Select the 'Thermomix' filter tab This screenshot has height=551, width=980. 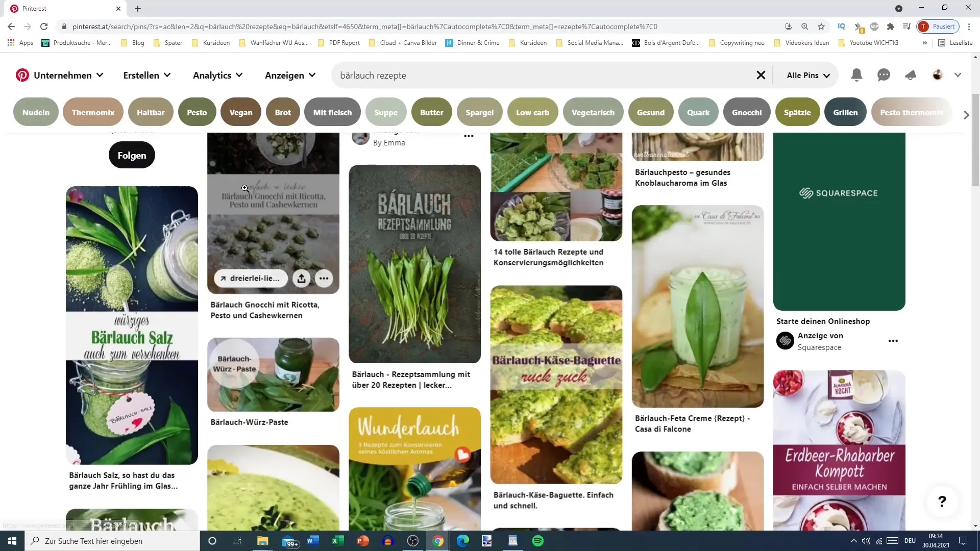(93, 112)
